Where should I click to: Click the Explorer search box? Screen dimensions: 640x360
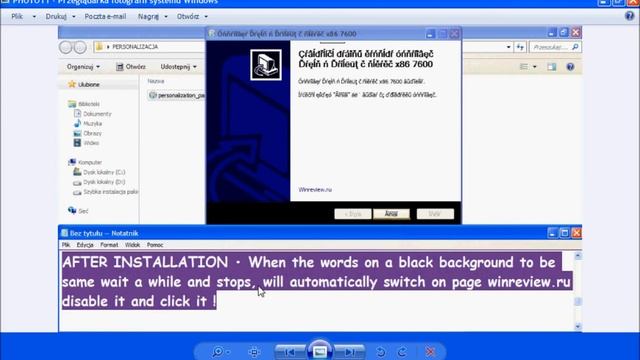[555, 47]
